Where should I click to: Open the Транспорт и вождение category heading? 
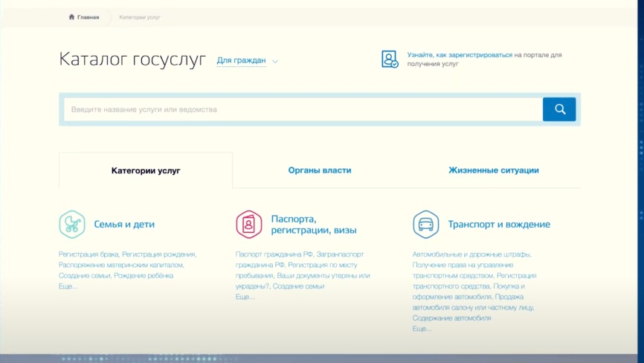point(498,224)
